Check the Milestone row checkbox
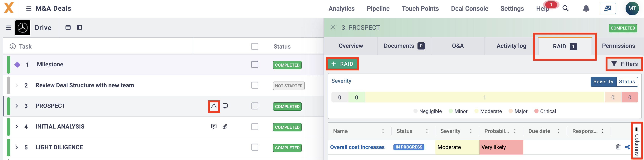Screen dimensions: 644x160 (255, 65)
